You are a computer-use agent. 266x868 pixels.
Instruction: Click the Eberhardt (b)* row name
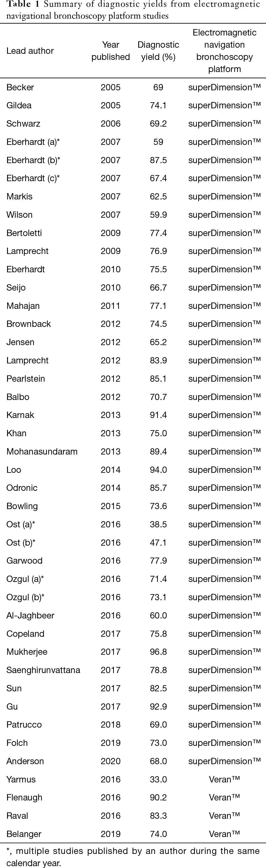33,160
